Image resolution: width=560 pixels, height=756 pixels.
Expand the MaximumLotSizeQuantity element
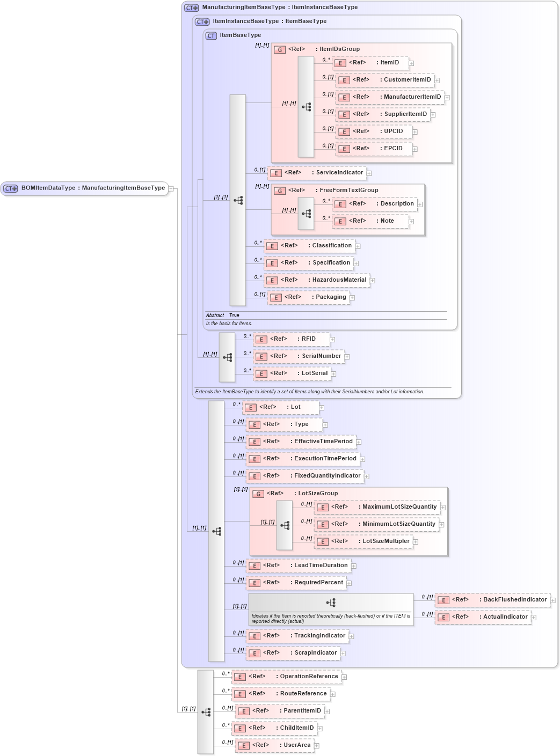pos(442,507)
